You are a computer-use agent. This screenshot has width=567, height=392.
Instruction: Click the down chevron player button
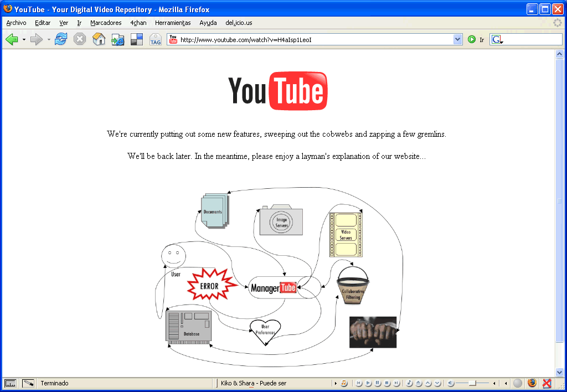point(437,383)
